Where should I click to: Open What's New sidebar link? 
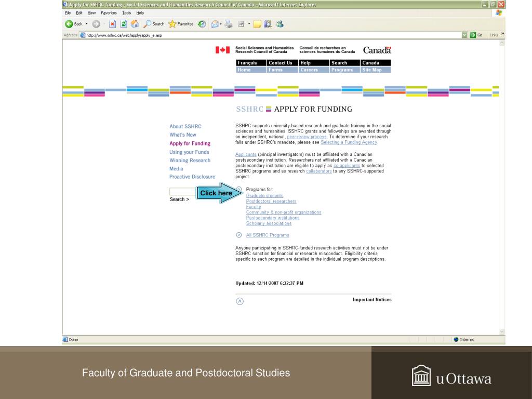coord(182,135)
